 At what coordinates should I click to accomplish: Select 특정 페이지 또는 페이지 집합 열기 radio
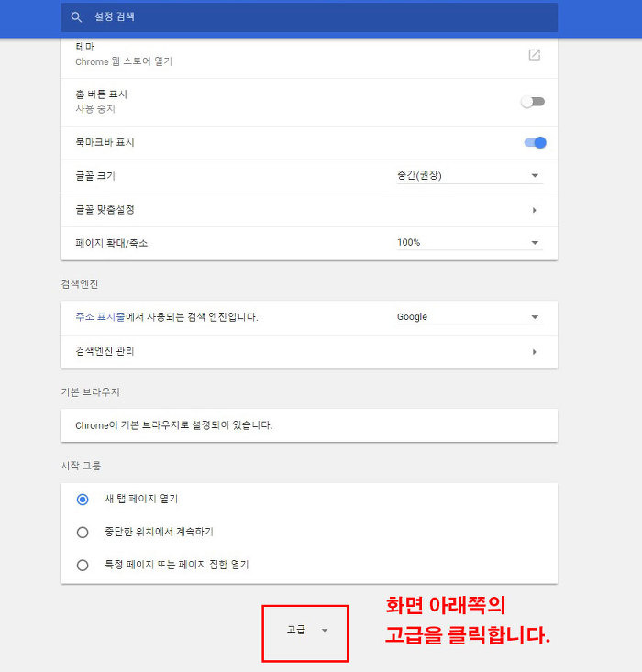click(83, 565)
